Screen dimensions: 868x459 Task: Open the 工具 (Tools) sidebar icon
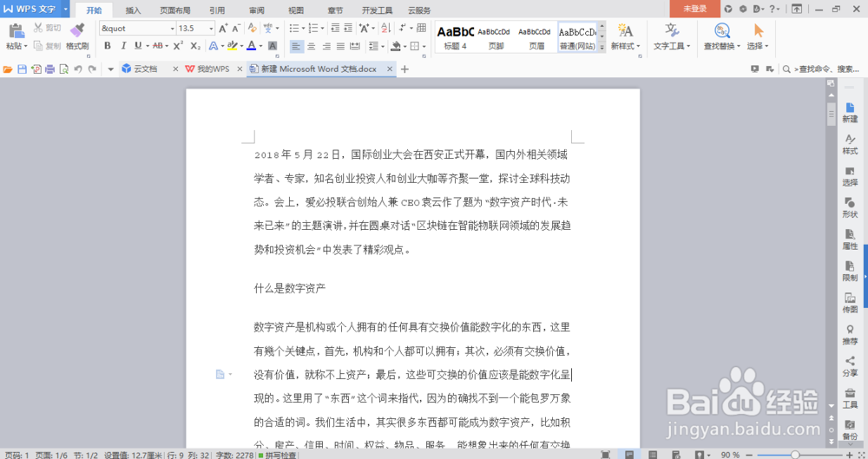coord(850,398)
